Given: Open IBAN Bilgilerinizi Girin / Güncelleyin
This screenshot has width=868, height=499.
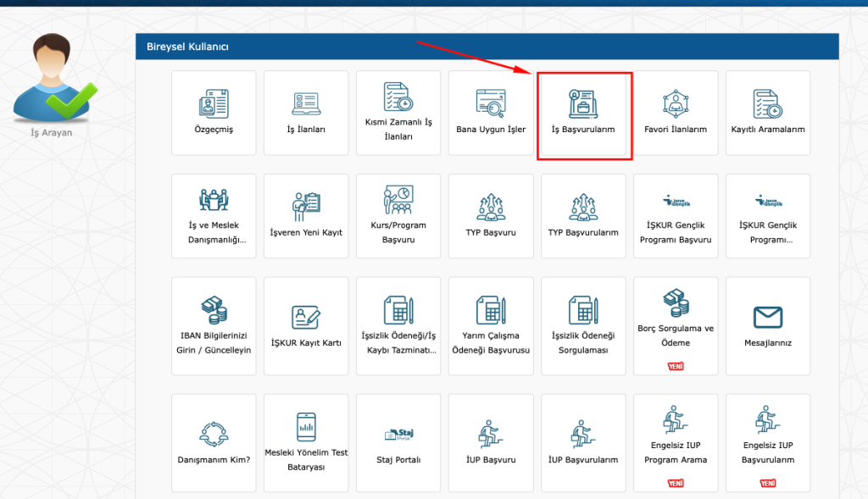Looking at the screenshot, I should [x=214, y=326].
